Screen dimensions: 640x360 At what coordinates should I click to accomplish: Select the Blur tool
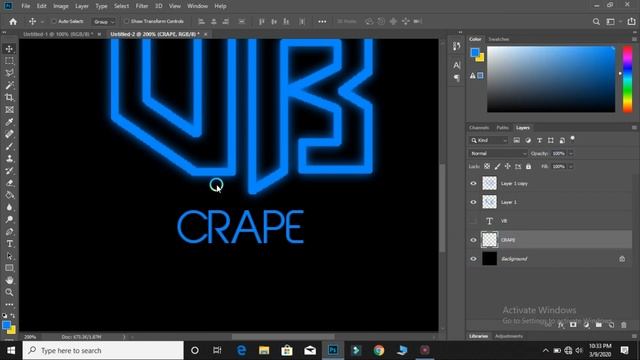pyautogui.click(x=9, y=207)
